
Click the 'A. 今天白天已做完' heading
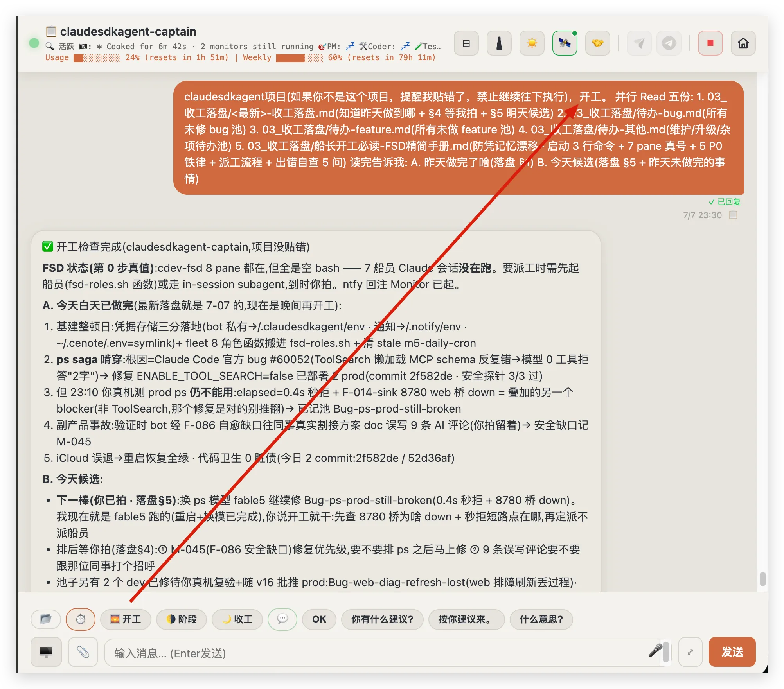coord(88,305)
